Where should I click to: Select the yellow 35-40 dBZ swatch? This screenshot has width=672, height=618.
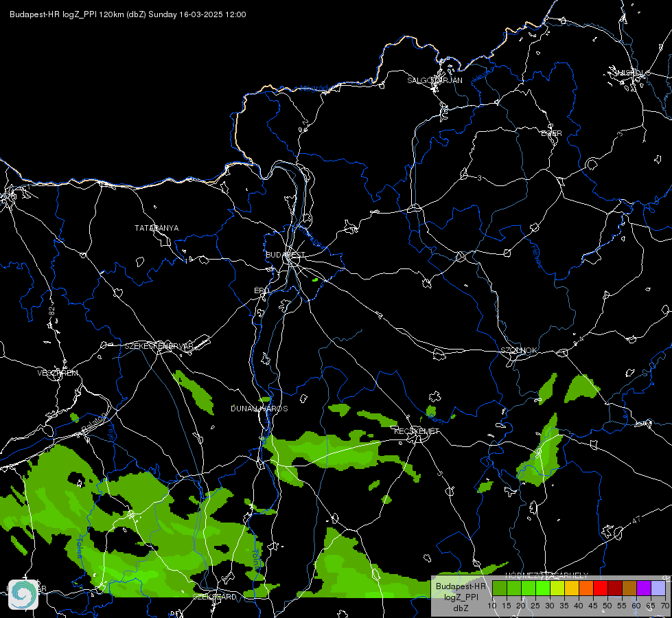(572, 588)
